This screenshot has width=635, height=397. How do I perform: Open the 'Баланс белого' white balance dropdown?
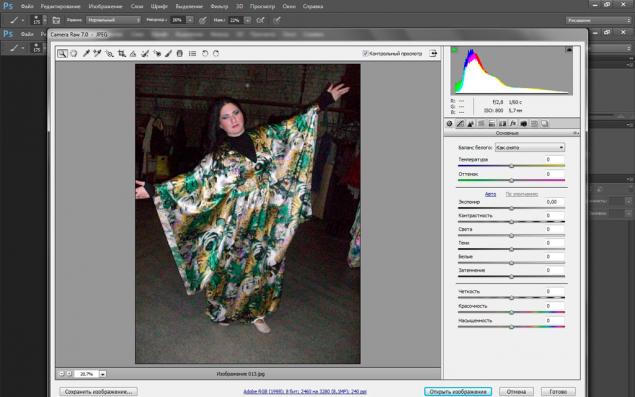tap(530, 147)
